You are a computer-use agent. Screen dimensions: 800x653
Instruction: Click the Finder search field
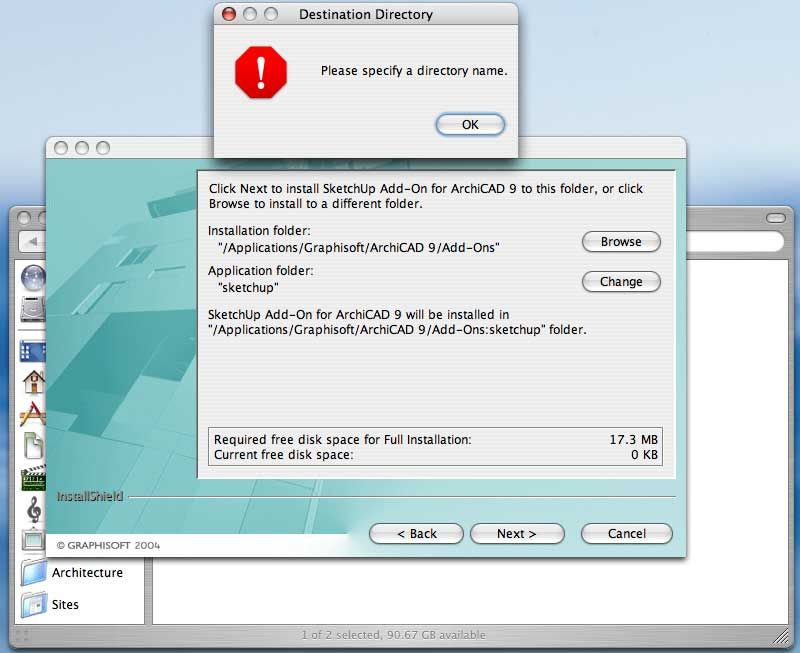pos(734,241)
